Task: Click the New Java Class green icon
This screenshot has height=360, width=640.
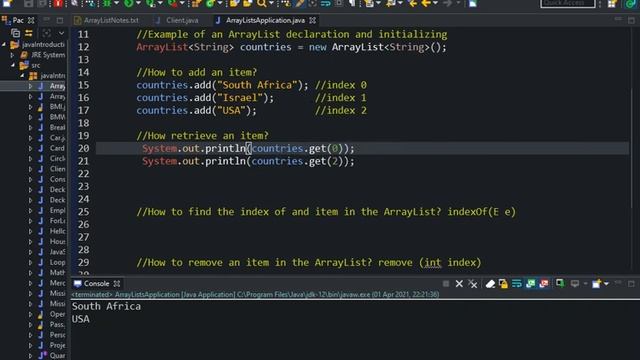Action: tap(211, 4)
